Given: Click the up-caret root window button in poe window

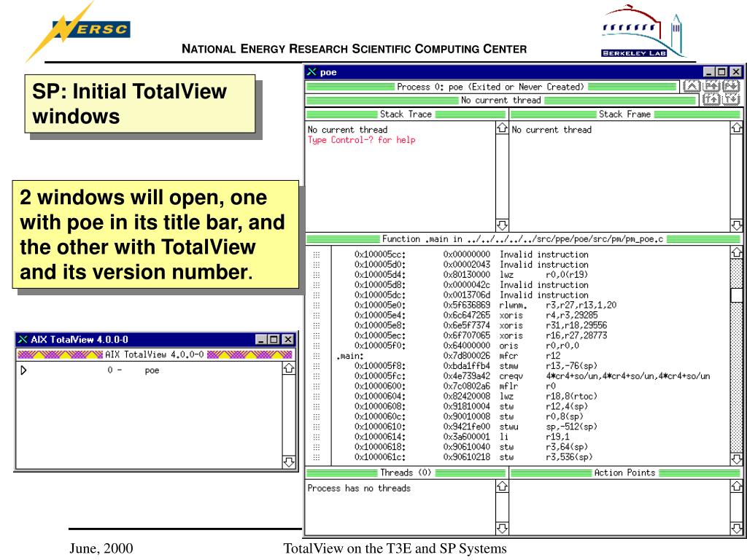Looking at the screenshot, I should (692, 86).
